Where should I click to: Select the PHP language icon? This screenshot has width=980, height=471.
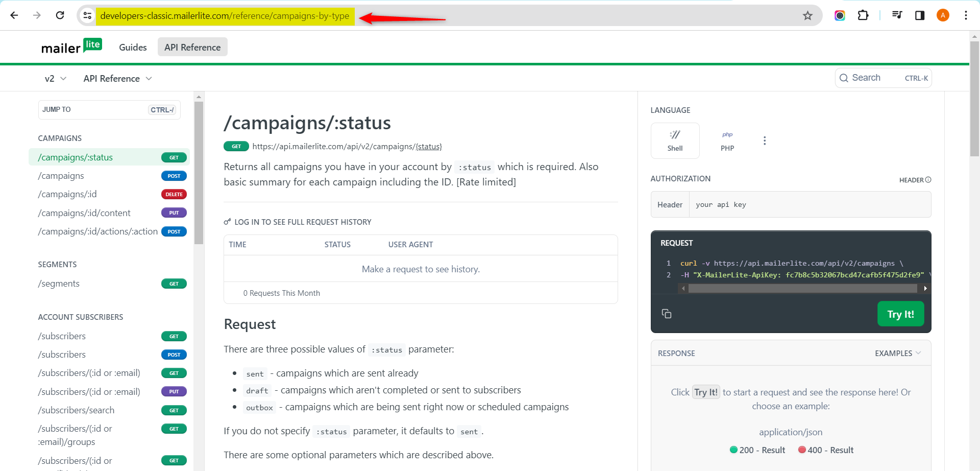[x=727, y=140]
